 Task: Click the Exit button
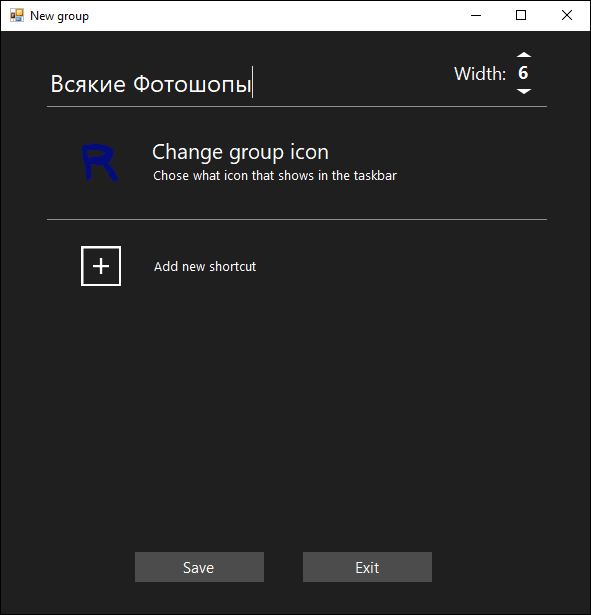click(367, 567)
